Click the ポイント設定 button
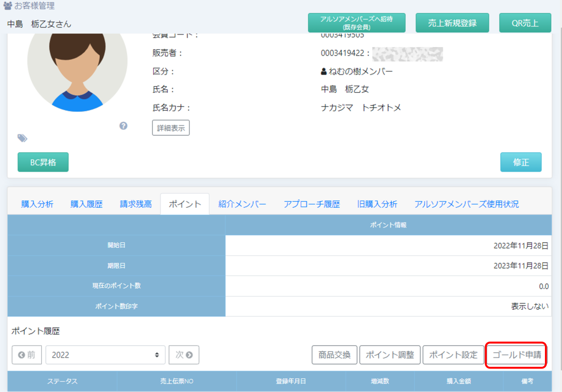562x392 pixels. [453, 355]
